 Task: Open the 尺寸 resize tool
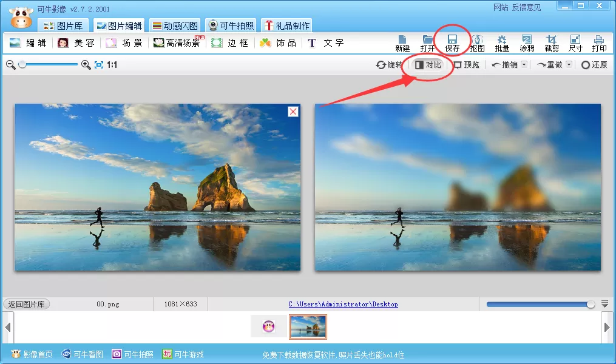point(575,44)
